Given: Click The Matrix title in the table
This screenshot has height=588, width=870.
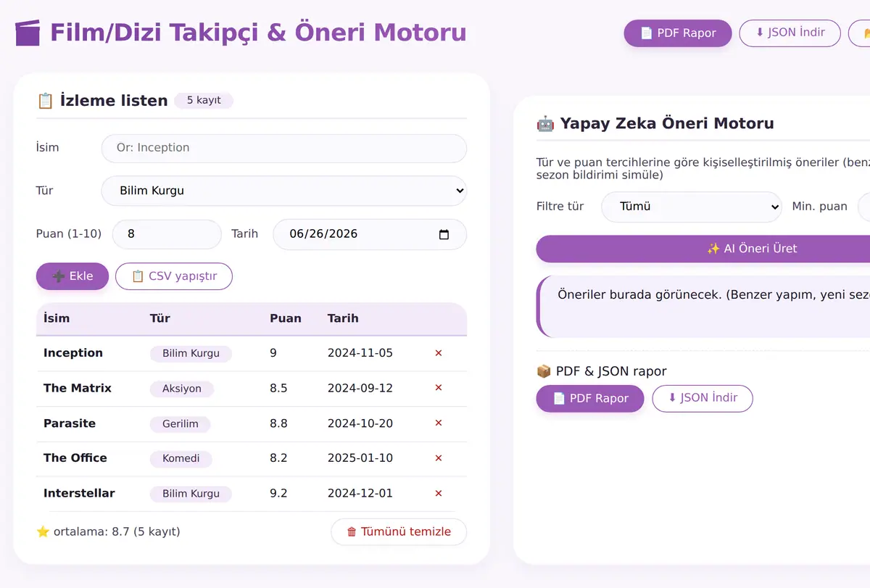Looking at the screenshot, I should point(78,388).
